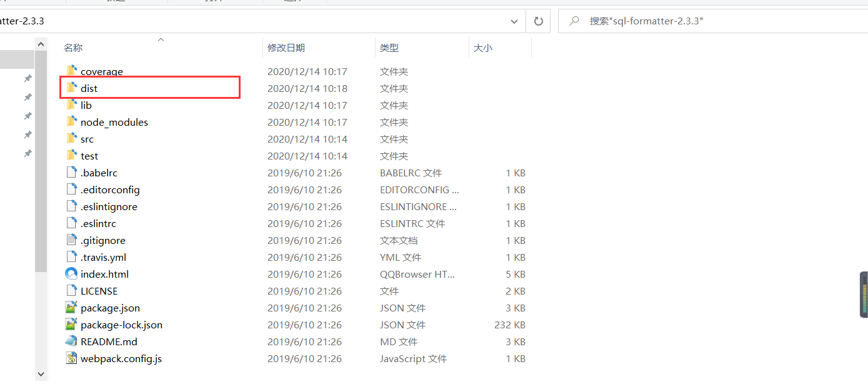Click the .eslintignore file icon
Screen dimensions: 868x389
click(71, 206)
